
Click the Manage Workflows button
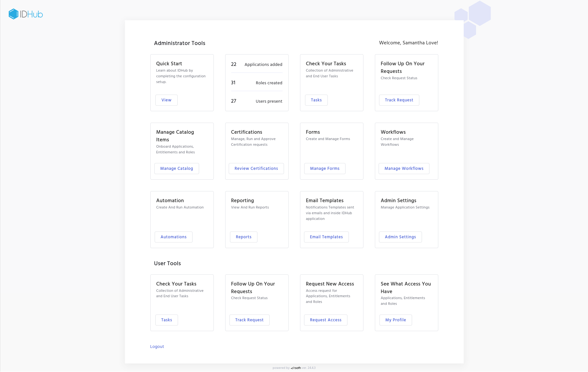[404, 169]
